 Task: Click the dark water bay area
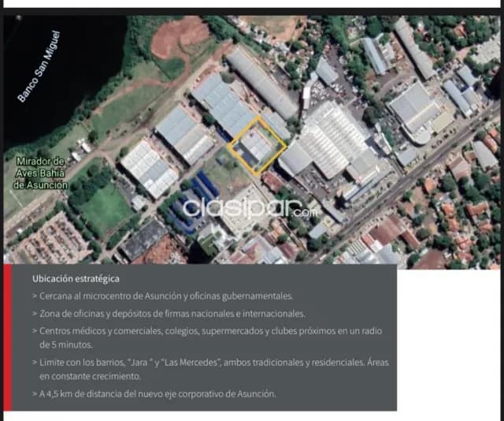coord(57,74)
